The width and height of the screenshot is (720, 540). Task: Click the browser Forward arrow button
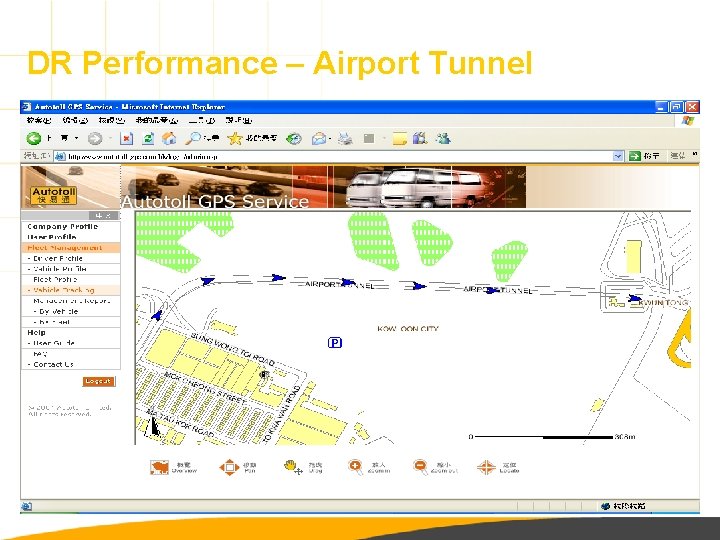click(95, 138)
